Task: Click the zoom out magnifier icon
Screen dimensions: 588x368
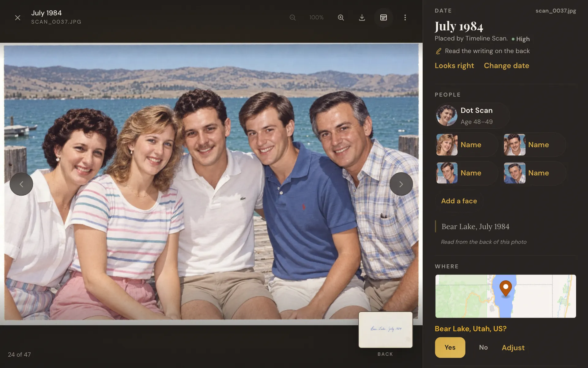Action: [x=292, y=17]
